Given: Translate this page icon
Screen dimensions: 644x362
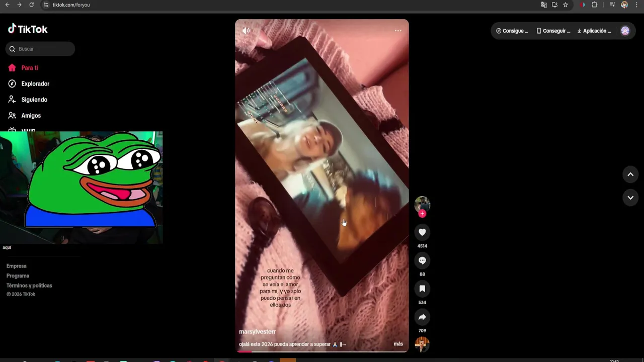Looking at the screenshot, I should click(x=544, y=5).
